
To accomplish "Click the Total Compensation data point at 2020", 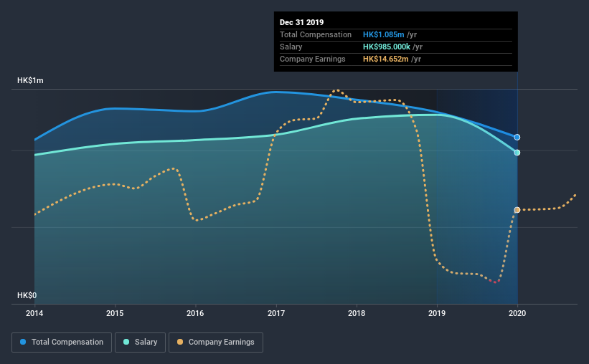I will (x=517, y=138).
